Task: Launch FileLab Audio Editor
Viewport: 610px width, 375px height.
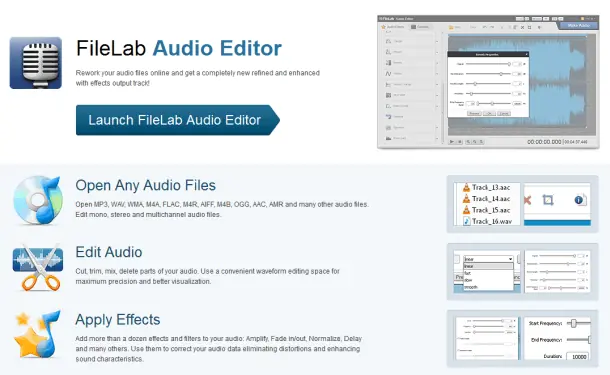Action: pos(178,120)
